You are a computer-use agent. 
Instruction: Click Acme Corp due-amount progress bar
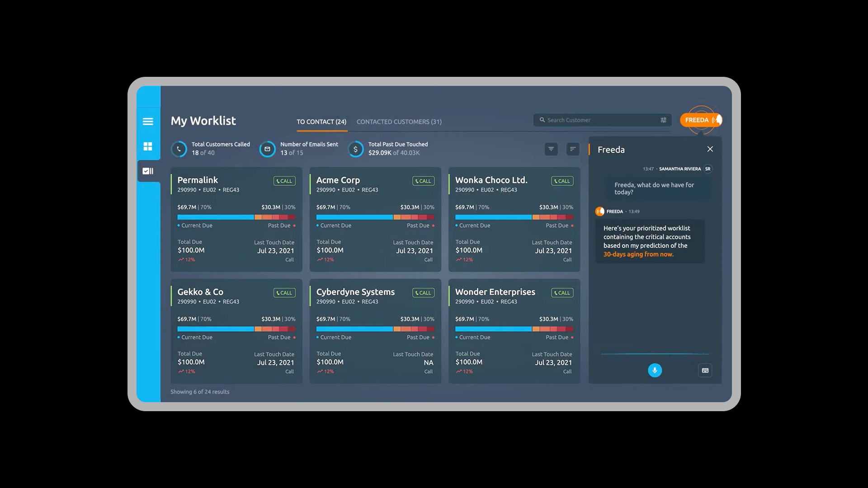(x=375, y=217)
